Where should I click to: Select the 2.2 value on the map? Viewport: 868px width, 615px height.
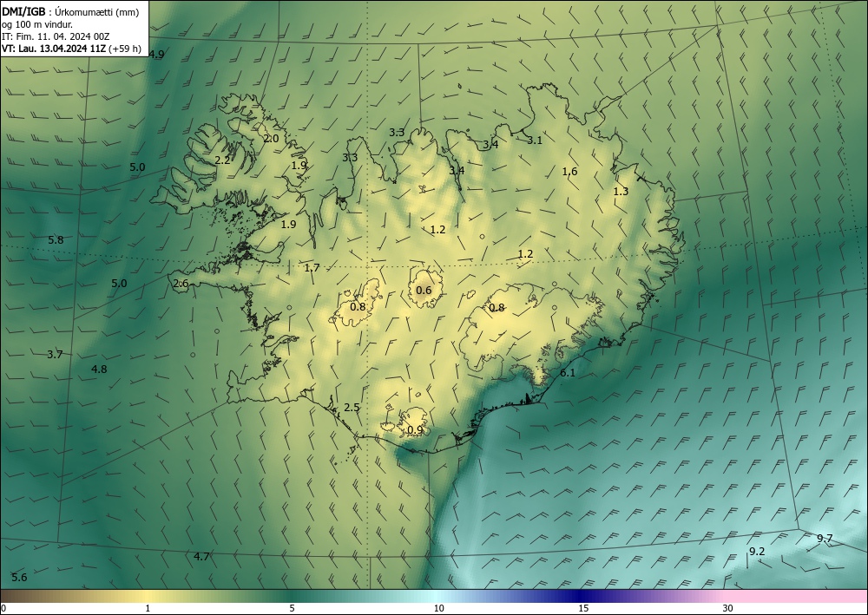coord(222,160)
